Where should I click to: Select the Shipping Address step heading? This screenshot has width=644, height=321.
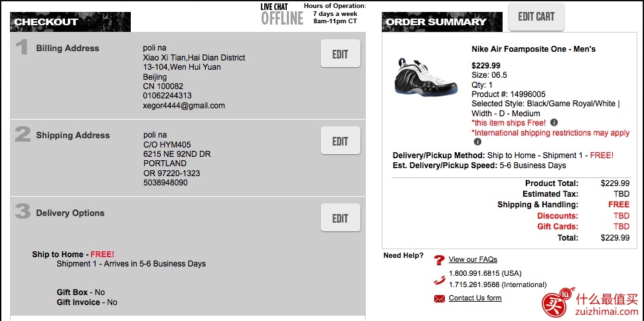click(72, 135)
